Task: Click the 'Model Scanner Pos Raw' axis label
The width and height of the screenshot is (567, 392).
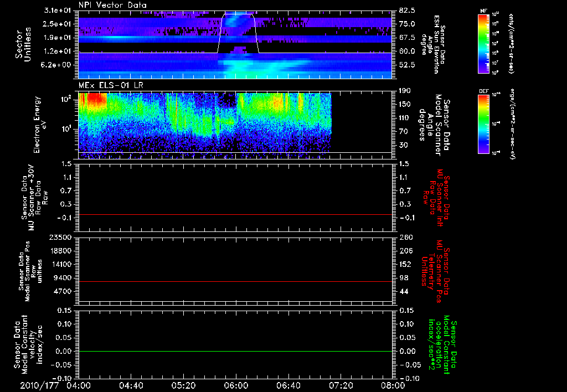Action: click(x=31, y=271)
